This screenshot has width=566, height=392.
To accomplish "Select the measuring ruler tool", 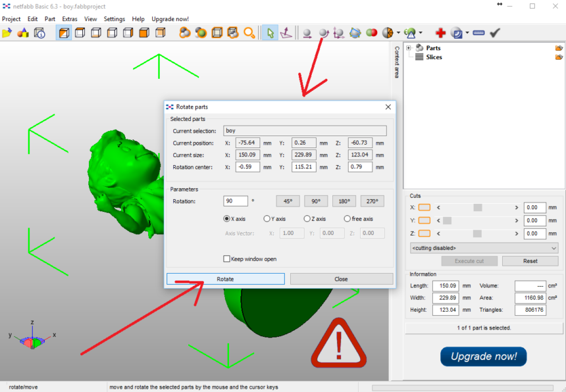I will 479,33.
